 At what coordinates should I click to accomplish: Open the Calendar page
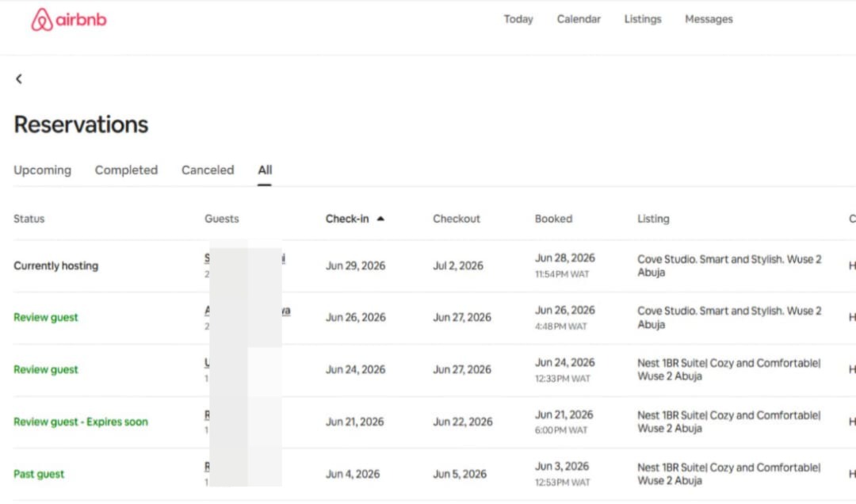[x=579, y=19]
